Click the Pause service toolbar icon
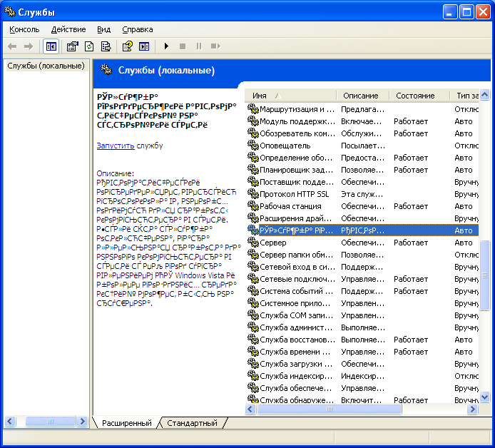495x448 pixels. [x=199, y=46]
